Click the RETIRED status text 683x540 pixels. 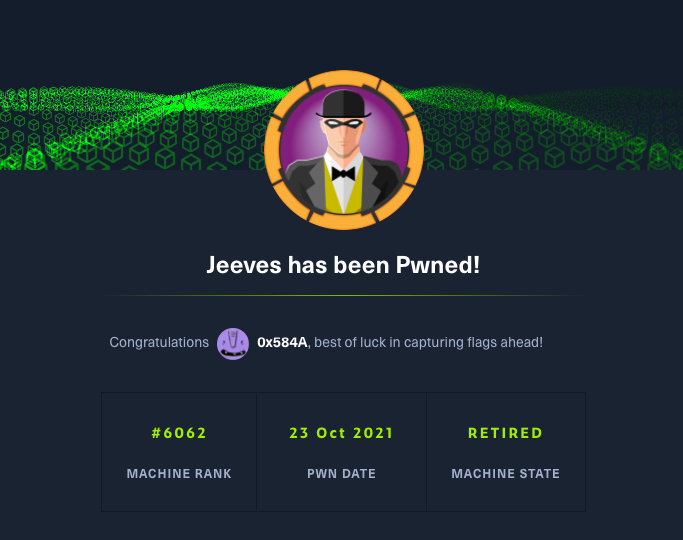[x=505, y=433]
